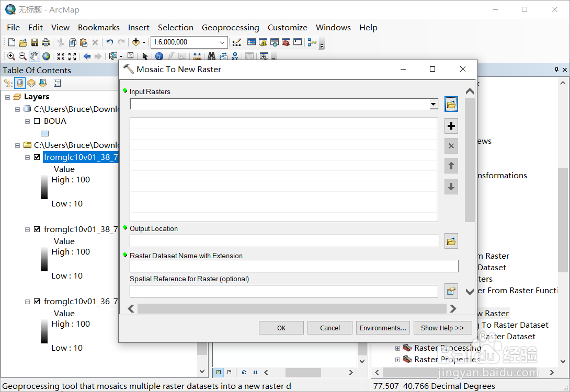This screenshot has height=392, width=570.
Task: Click the Full Extent globe icon
Action: (x=46, y=56)
